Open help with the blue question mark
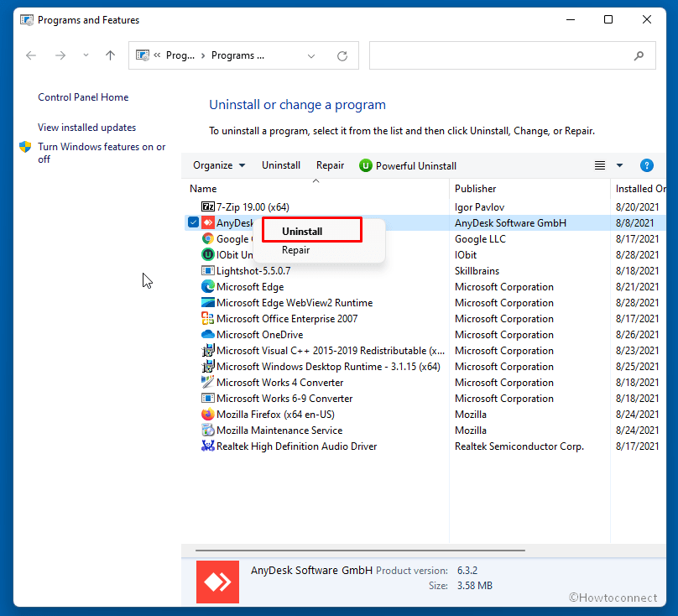Viewport: 678px width, 616px height. 646,165
